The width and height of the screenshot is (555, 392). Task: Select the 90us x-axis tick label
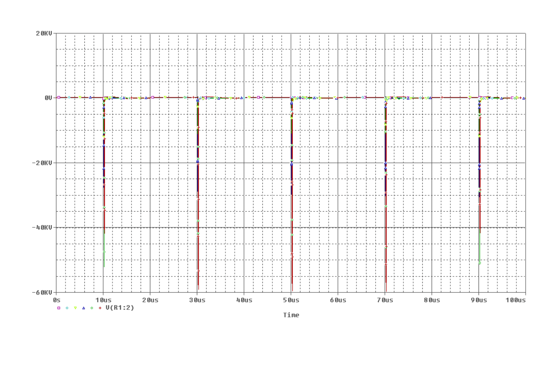[479, 300]
